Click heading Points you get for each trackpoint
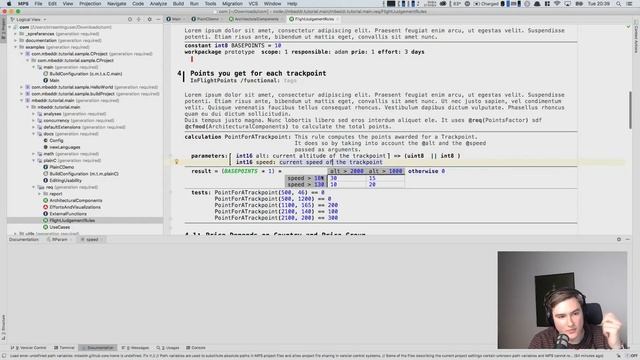Screen dimensions: 640x360 [258, 73]
